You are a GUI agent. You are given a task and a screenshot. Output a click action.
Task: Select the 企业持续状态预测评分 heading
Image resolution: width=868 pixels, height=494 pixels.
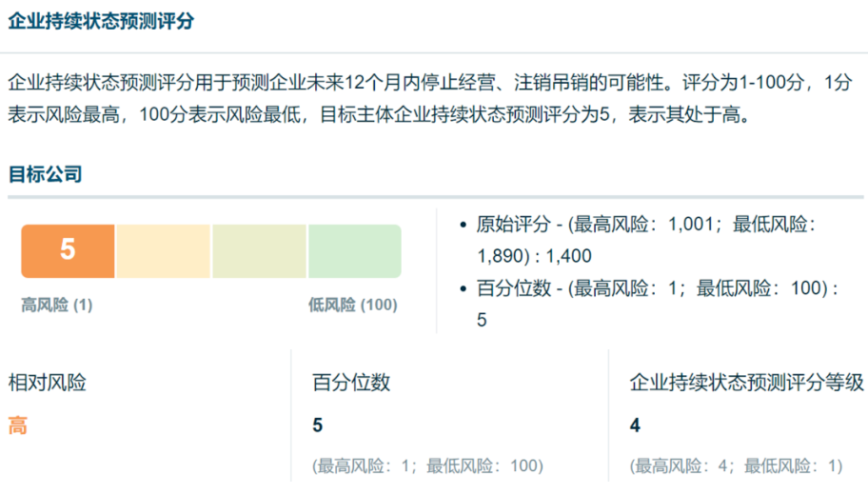[101, 21]
